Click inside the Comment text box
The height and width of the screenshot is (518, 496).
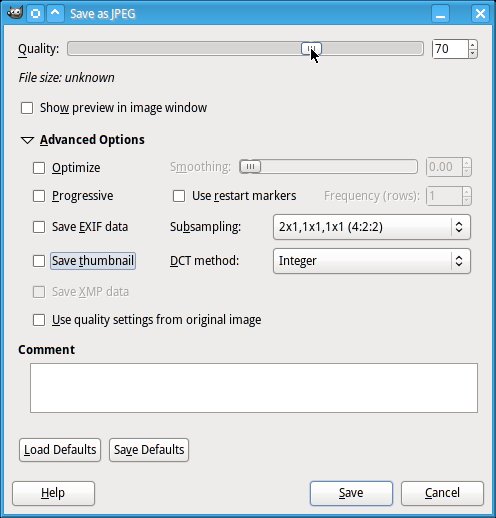point(254,388)
